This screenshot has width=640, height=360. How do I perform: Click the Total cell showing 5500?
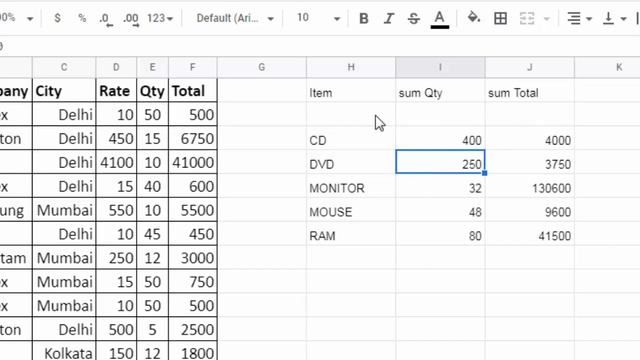pyautogui.click(x=193, y=210)
